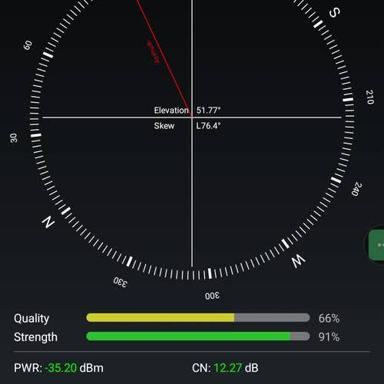Tap the Quality label
Image resolution: width=384 pixels, height=384 pixels.
(31, 319)
